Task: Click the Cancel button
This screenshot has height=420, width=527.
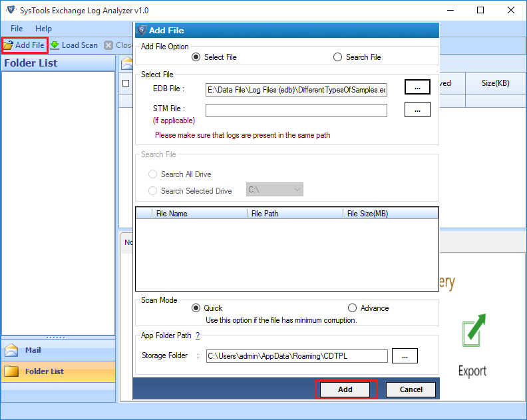Action: pos(411,389)
